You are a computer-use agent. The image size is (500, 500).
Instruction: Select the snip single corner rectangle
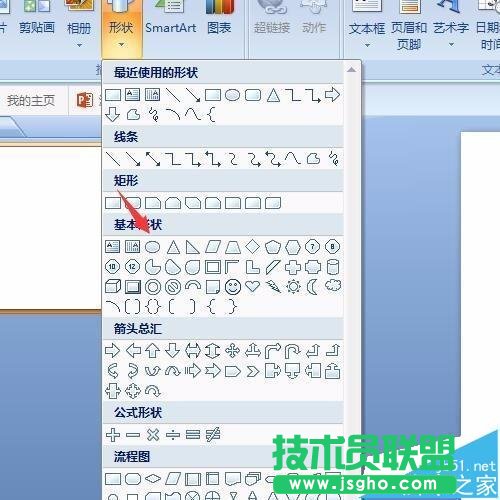tap(153, 203)
